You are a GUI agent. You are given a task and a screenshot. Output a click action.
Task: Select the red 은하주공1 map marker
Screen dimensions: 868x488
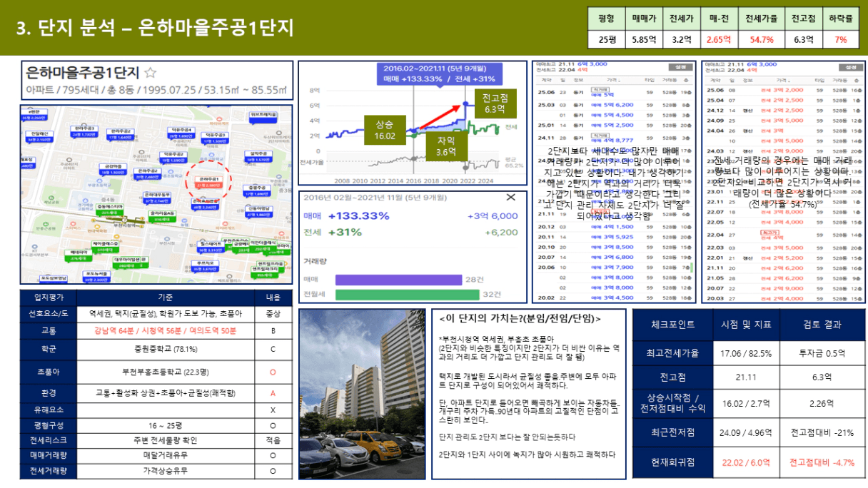click(209, 183)
